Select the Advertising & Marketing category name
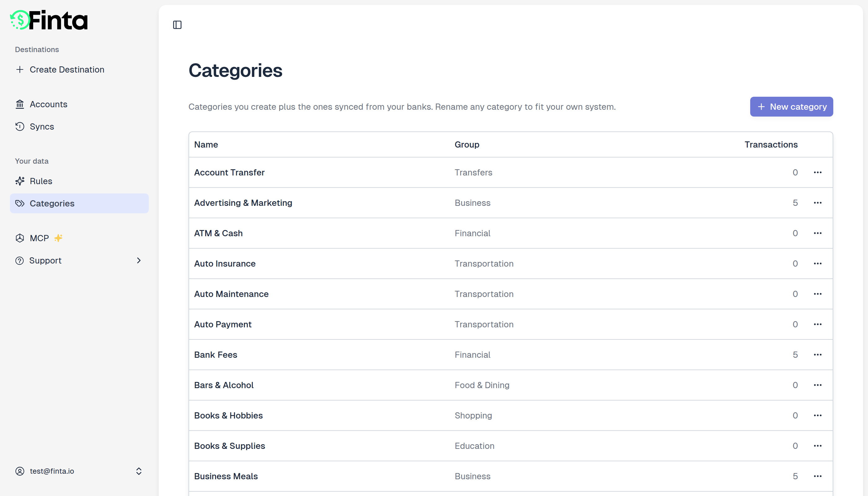Image resolution: width=868 pixels, height=496 pixels. point(243,203)
